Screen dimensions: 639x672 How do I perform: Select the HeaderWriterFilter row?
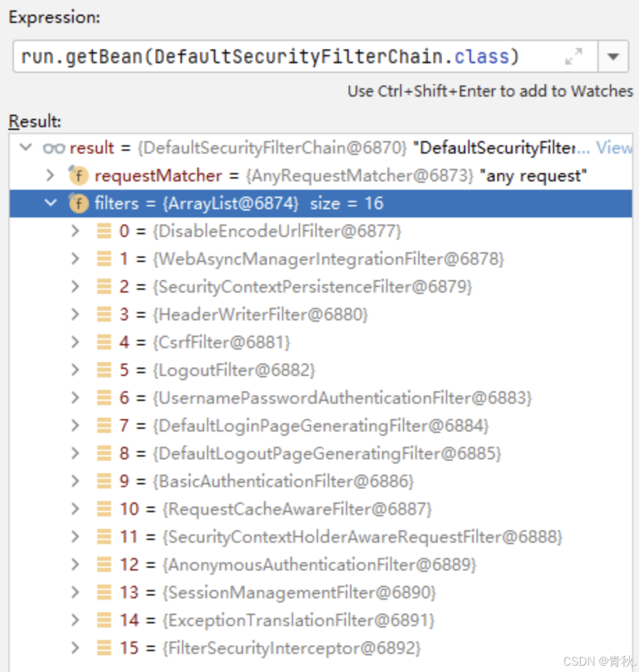(x=260, y=315)
